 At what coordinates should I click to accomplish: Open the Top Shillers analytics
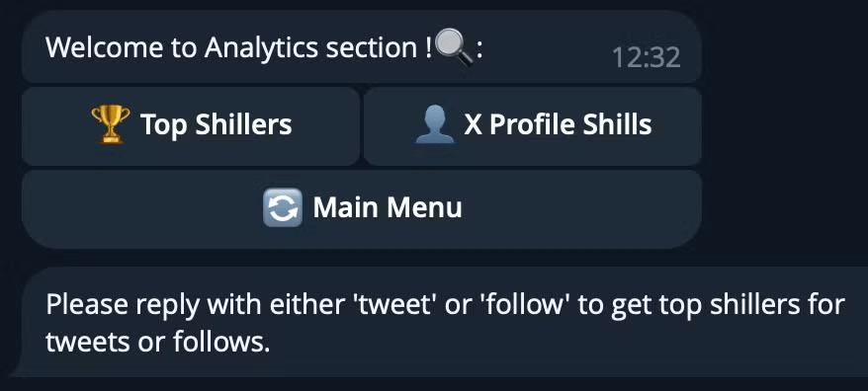[191, 126]
